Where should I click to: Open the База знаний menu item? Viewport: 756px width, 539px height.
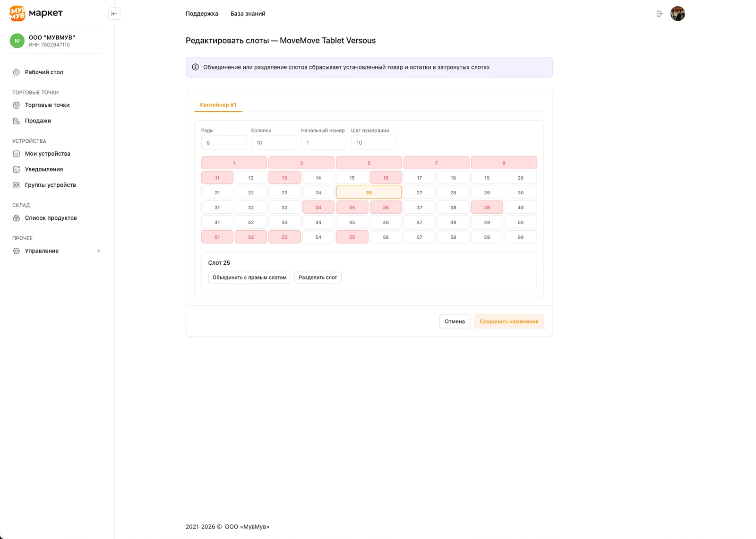248,14
